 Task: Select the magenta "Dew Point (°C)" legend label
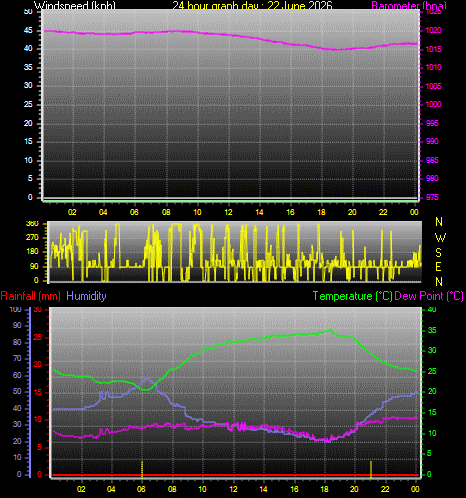[x=429, y=296]
